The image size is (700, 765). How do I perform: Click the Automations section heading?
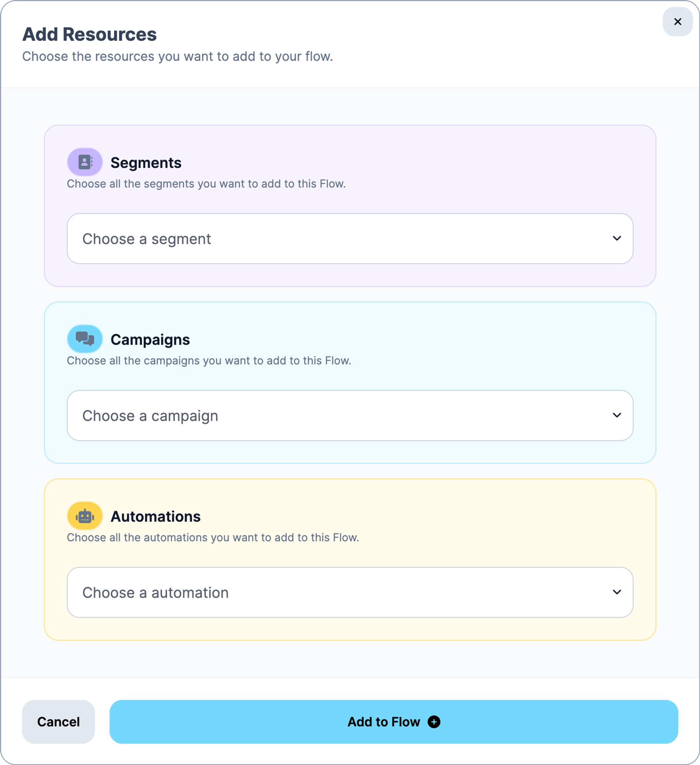click(155, 516)
